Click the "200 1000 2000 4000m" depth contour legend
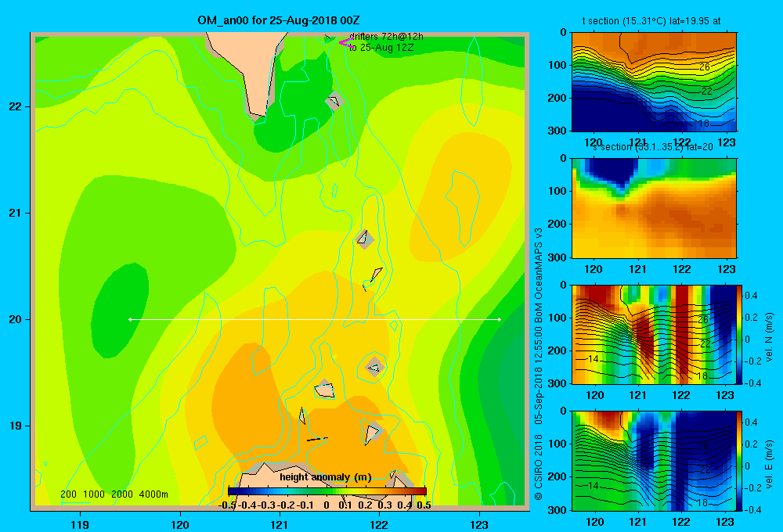The height and width of the screenshot is (532, 783). 114,494
